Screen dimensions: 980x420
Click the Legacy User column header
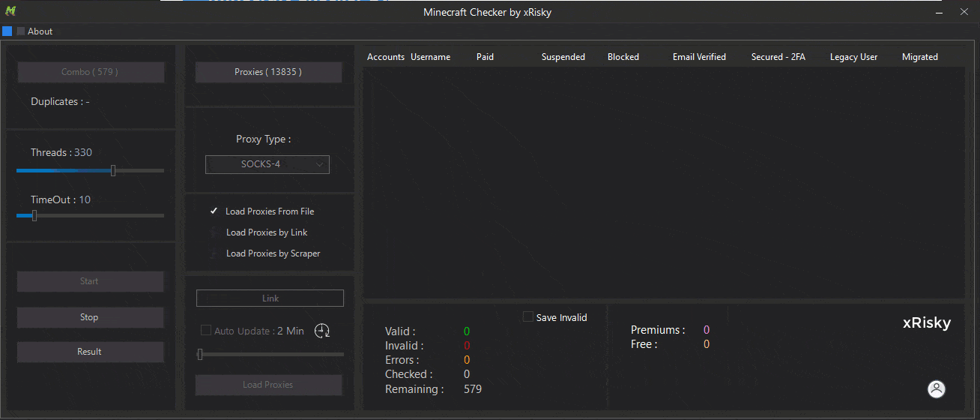tap(854, 57)
